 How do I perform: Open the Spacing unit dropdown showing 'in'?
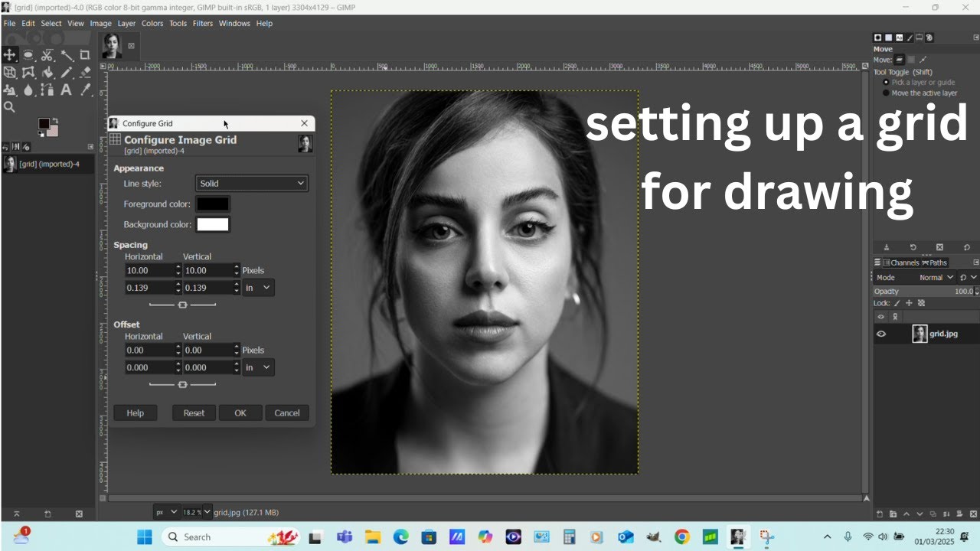click(259, 288)
